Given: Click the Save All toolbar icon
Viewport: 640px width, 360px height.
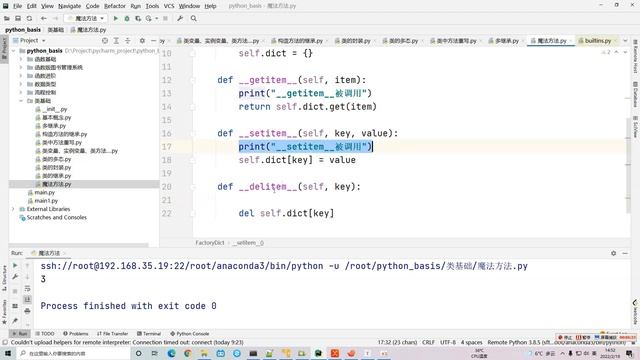Looking at the screenshot, I should click(18, 18).
